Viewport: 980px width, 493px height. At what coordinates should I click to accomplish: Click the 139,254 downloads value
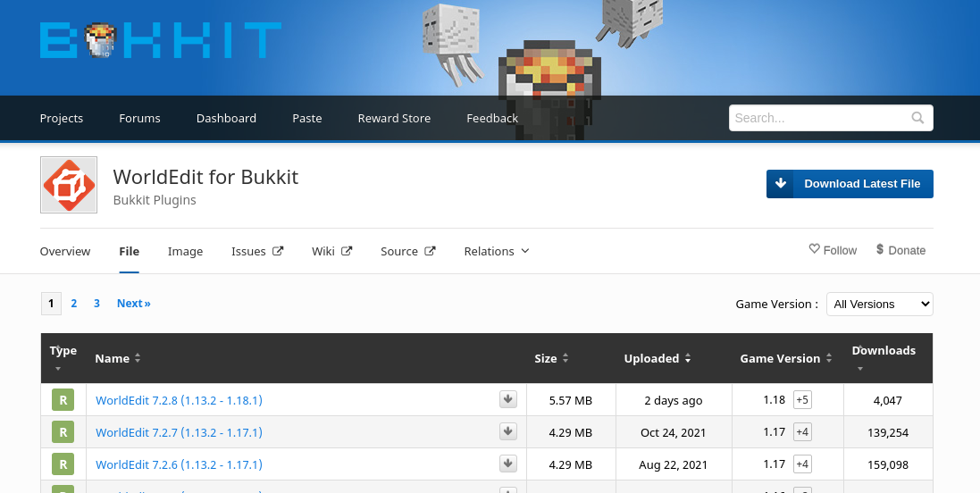pos(887,432)
